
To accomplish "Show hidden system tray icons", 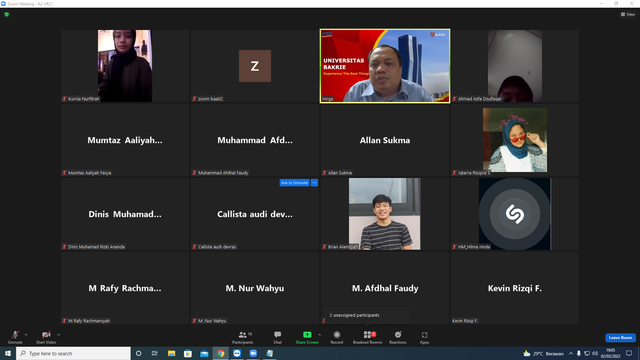I will [571, 353].
